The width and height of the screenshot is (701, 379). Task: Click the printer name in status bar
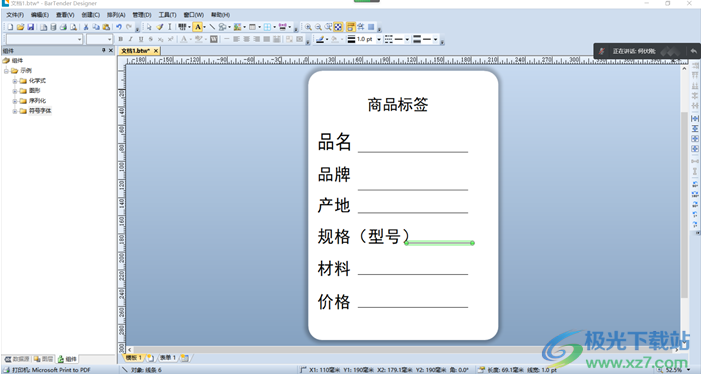click(x=51, y=370)
